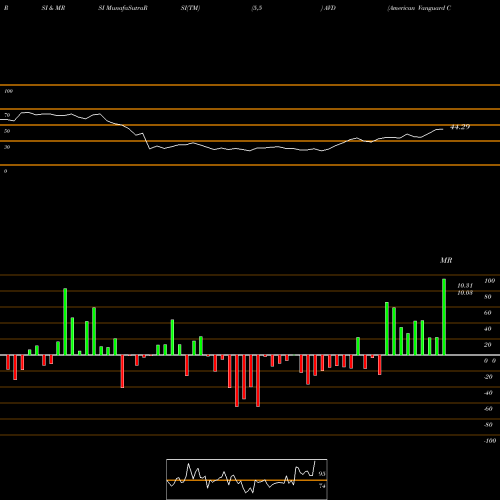This screenshot has height=500, width=500.
Task: Click the 40 label on the MR axis
Action: (488, 329)
